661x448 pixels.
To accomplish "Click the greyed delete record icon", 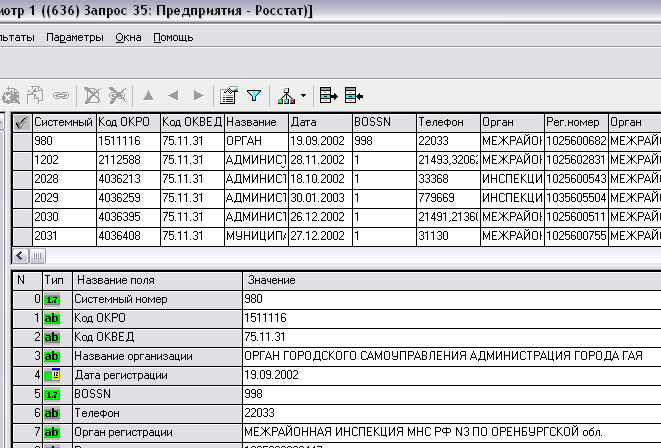I will pos(92,96).
